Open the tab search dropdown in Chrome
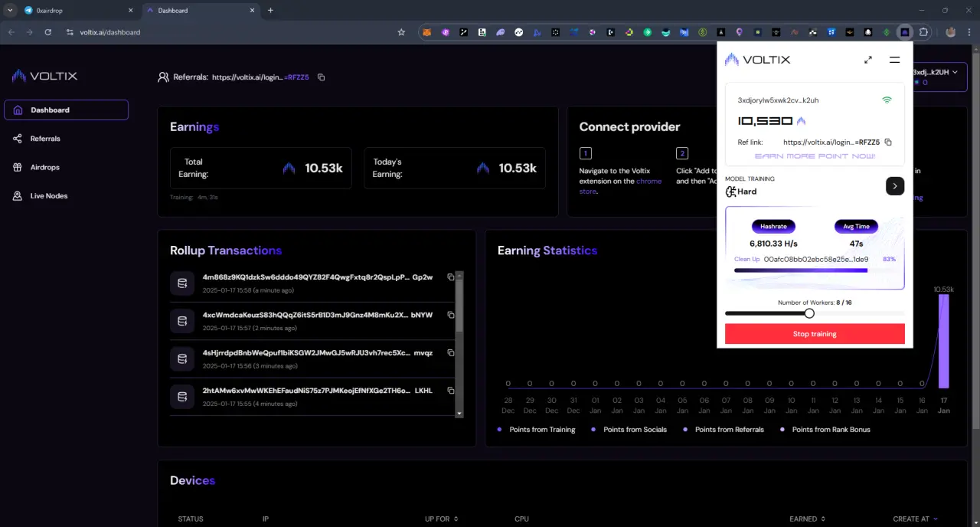The image size is (980, 527). point(10,11)
